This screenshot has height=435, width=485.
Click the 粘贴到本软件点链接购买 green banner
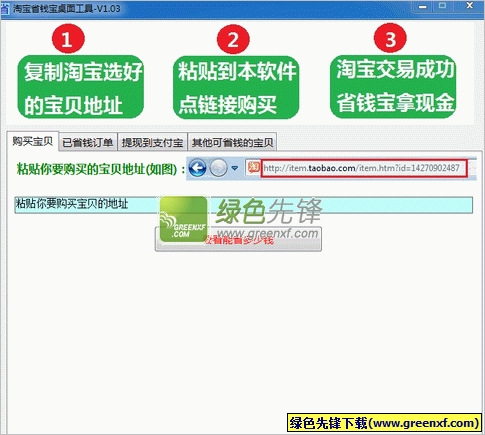pos(236,87)
